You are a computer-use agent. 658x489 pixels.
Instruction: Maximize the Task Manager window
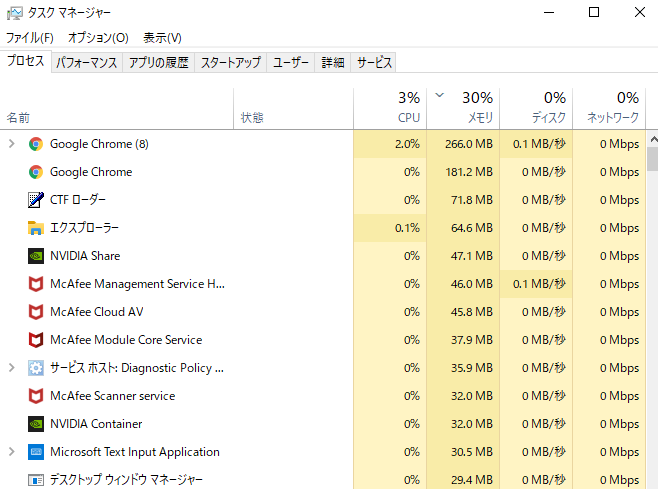click(x=594, y=13)
